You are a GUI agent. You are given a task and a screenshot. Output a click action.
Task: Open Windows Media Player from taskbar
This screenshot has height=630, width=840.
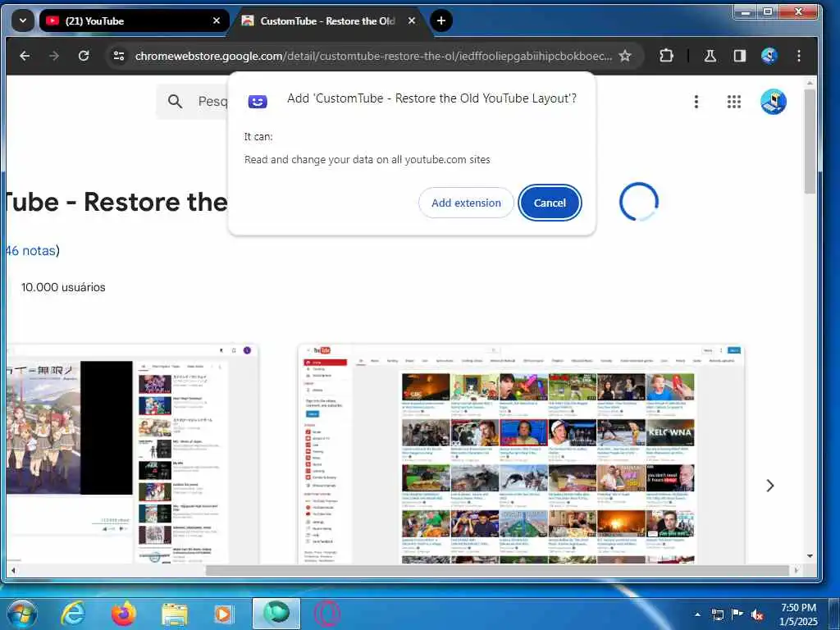(x=223, y=614)
